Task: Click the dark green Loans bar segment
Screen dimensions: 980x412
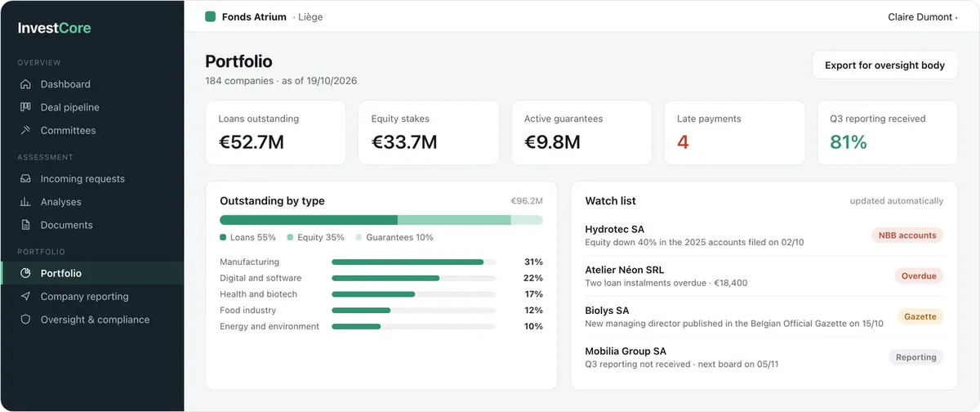Action: (x=309, y=220)
